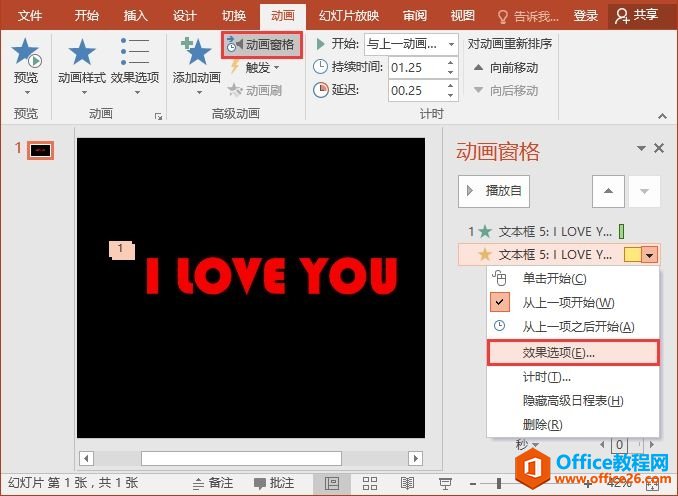Open dropdown arrow of selected animation item

point(651,255)
